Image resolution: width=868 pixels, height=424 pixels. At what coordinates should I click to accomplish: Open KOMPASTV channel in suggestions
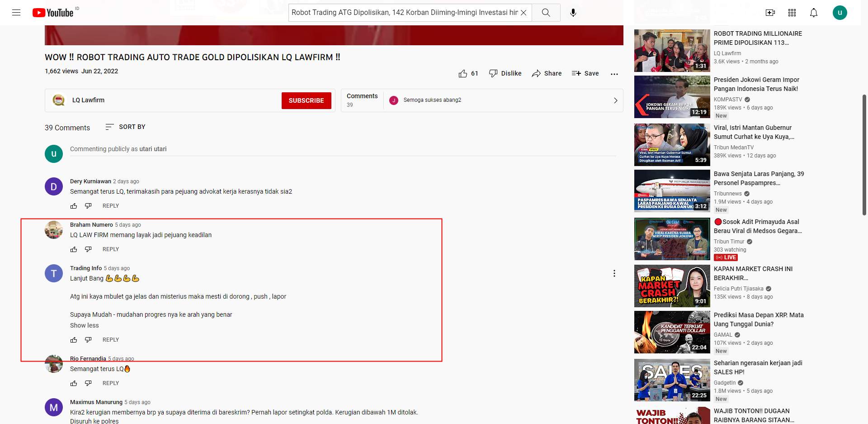pos(728,100)
